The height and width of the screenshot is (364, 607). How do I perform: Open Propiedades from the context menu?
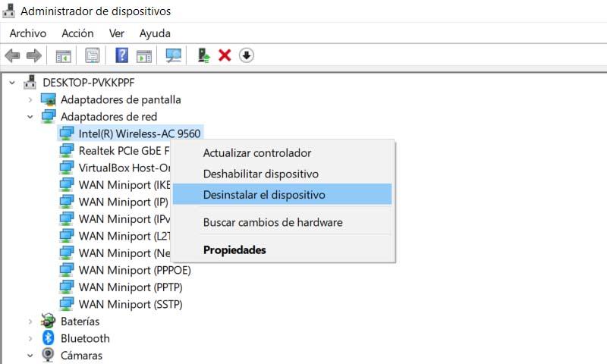point(234,249)
